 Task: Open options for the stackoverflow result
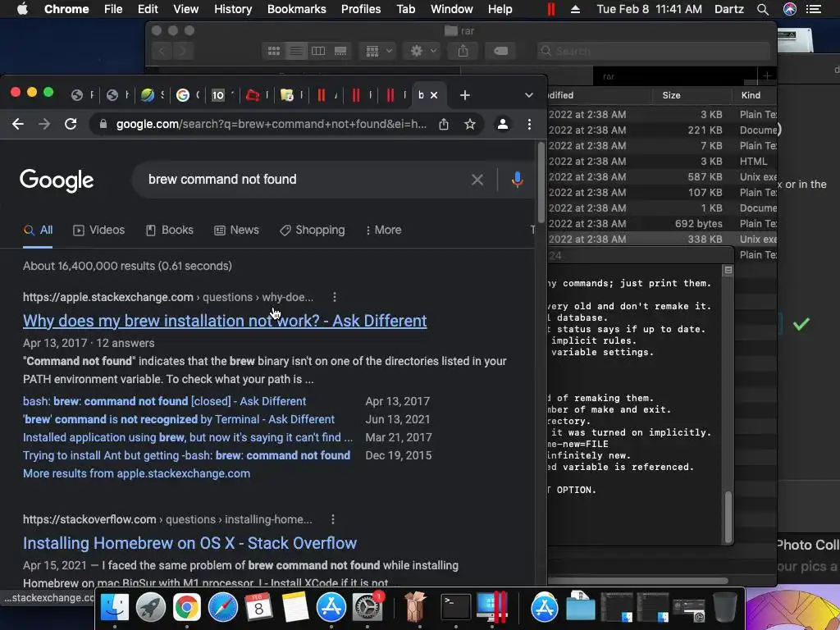333,519
